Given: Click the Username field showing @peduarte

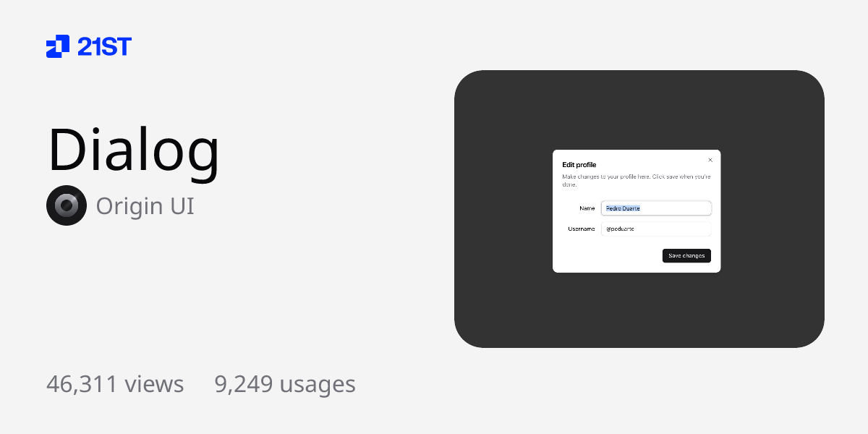Looking at the screenshot, I should (x=655, y=229).
